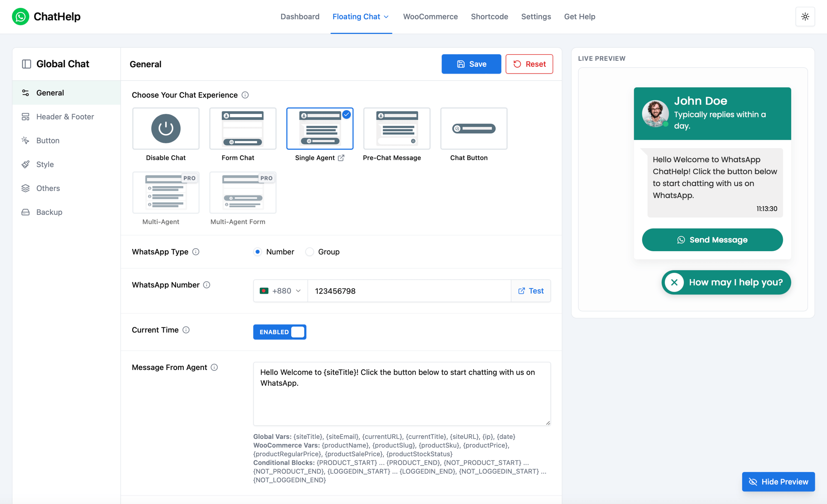Click the Hide Preview button
The height and width of the screenshot is (504, 827).
point(778,481)
